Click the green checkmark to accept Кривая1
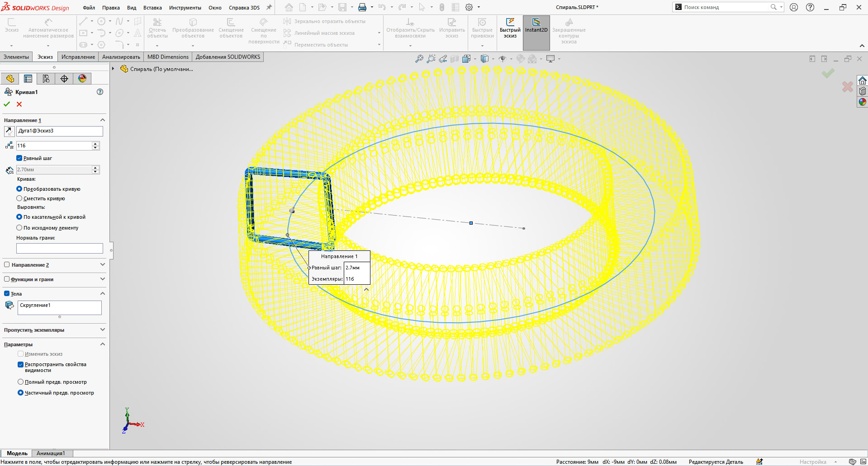This screenshot has height=466, width=868. click(7, 104)
